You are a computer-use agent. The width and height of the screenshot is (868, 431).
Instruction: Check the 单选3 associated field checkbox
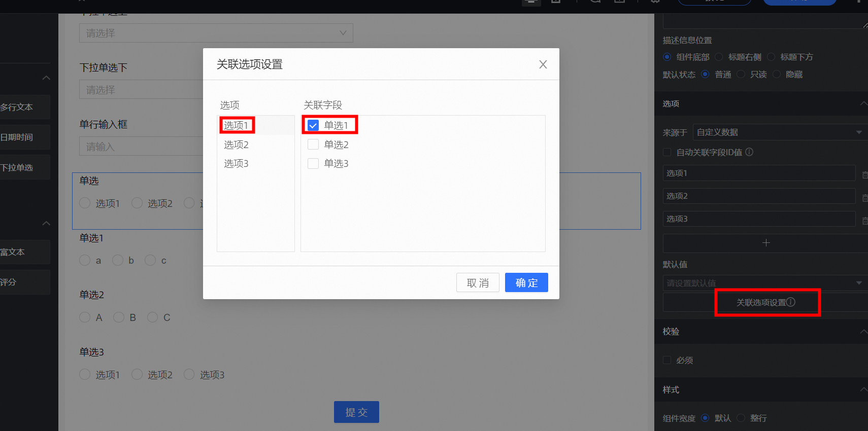[313, 163]
